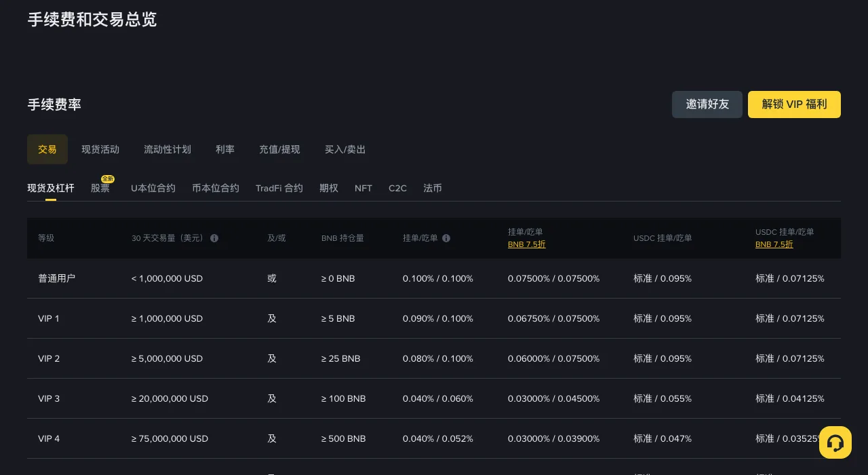Click the ≥ 75,000,000 USD volume cell

tap(170, 438)
